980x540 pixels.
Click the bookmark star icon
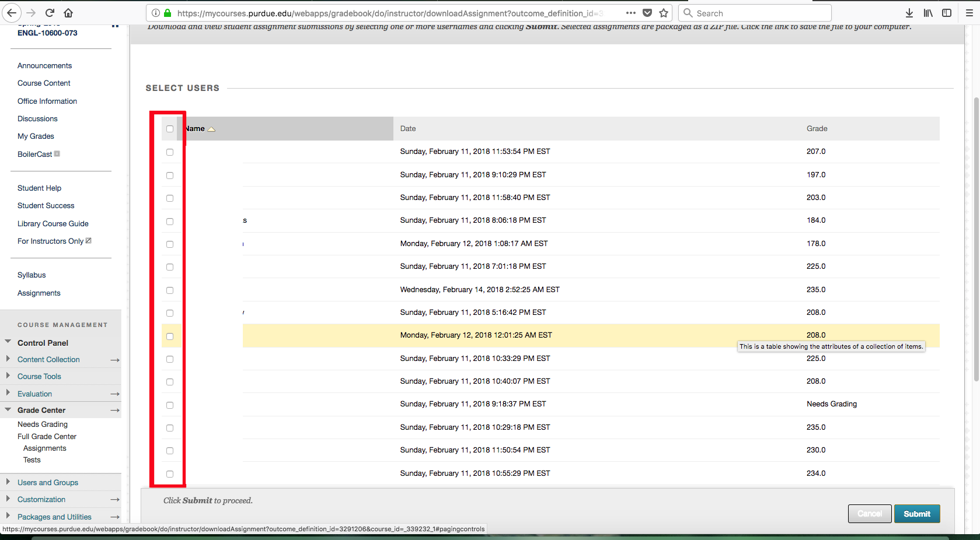tap(664, 13)
